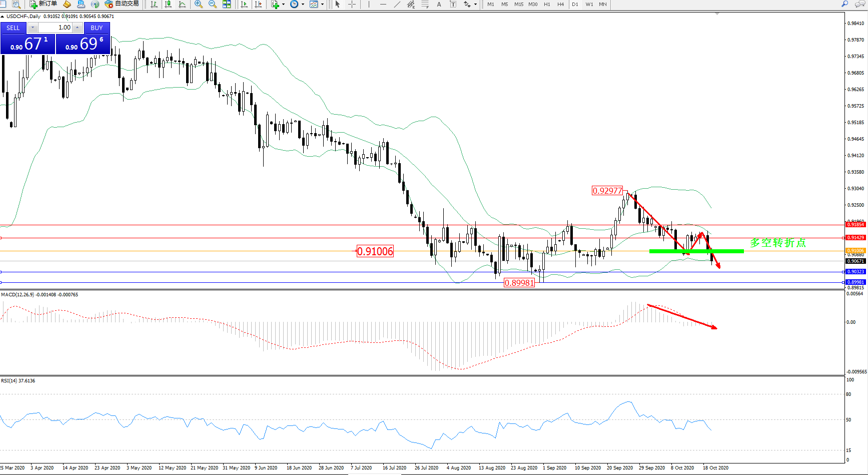Image resolution: width=868 pixels, height=475 pixels.
Task: Open the search magnifier at top right
Action: tap(845, 4)
